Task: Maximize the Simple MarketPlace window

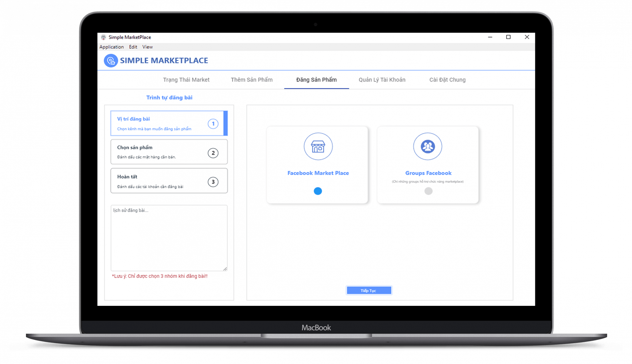Action: [508, 37]
